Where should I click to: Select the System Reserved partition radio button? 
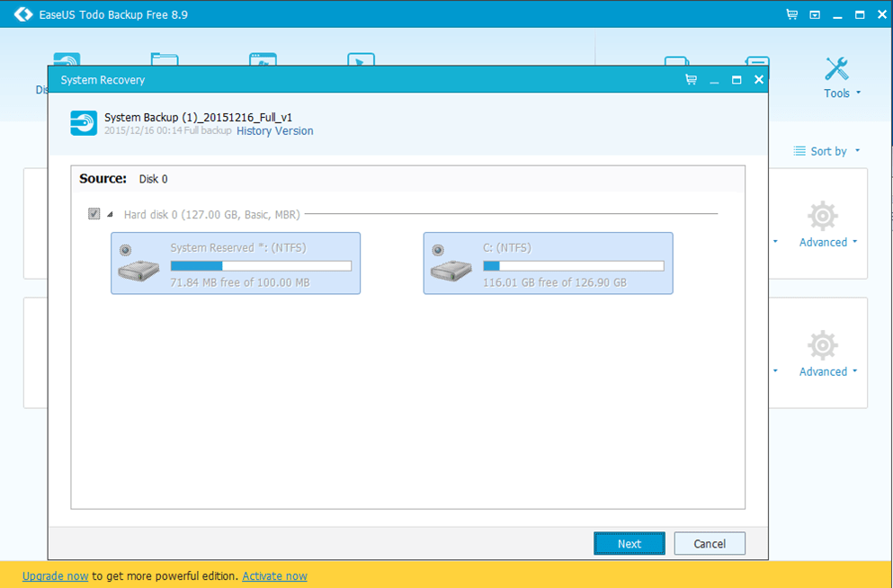pyautogui.click(x=125, y=250)
